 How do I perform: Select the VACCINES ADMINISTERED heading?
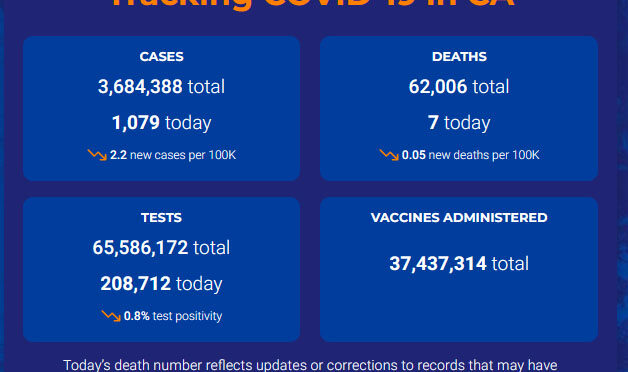pos(459,217)
